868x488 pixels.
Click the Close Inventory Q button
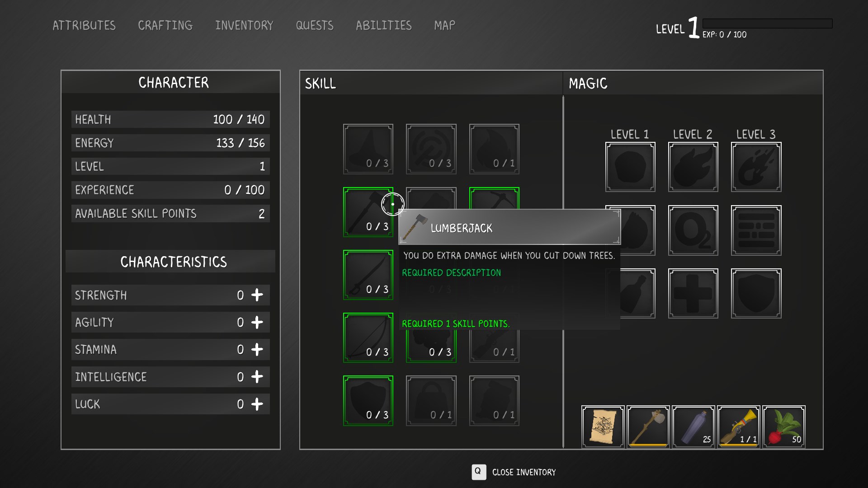coord(479,472)
